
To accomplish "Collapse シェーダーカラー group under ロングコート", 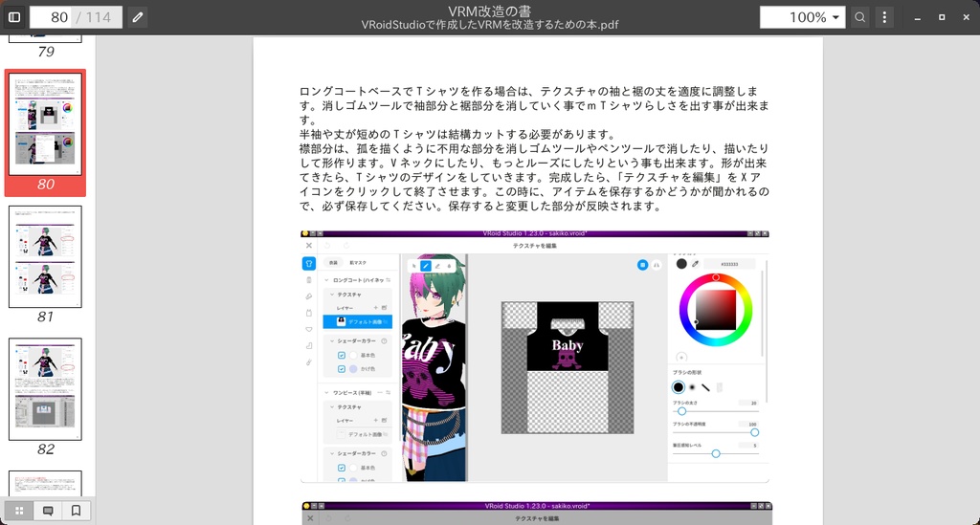I will click(x=332, y=340).
